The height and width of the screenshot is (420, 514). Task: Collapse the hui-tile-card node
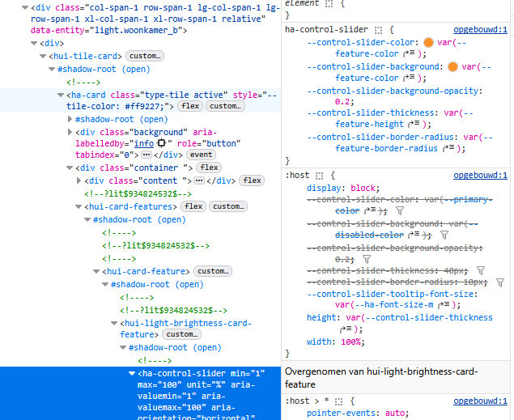tap(43, 57)
